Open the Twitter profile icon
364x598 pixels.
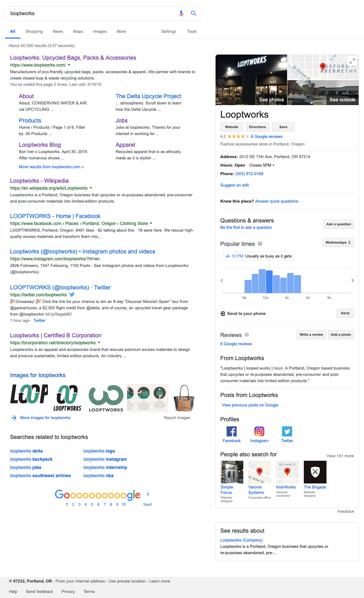coord(287,431)
